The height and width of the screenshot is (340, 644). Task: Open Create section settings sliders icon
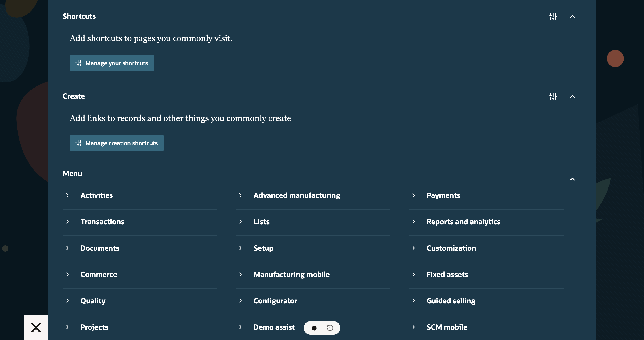[553, 97]
